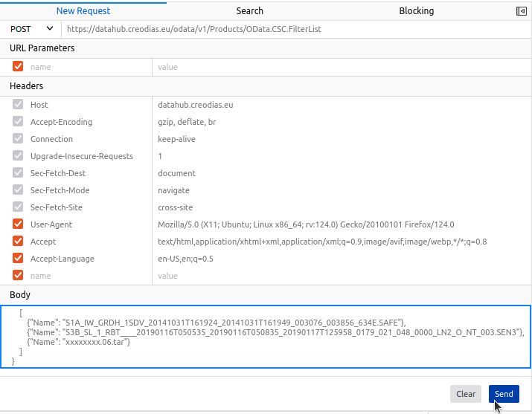Disable the User-Agent header checkbox
The image size is (532, 414).
pyautogui.click(x=18, y=224)
